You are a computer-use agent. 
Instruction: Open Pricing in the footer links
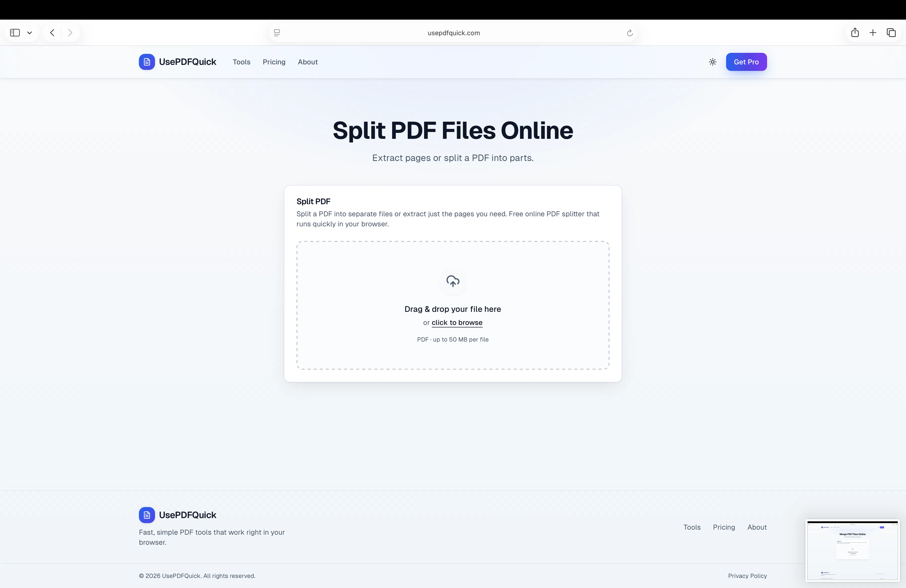[x=724, y=527]
